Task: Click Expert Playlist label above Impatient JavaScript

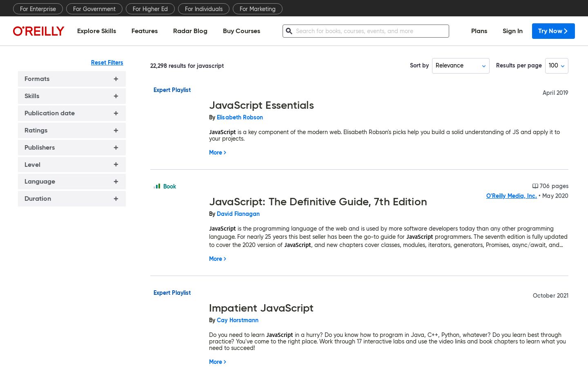Action: (x=172, y=293)
